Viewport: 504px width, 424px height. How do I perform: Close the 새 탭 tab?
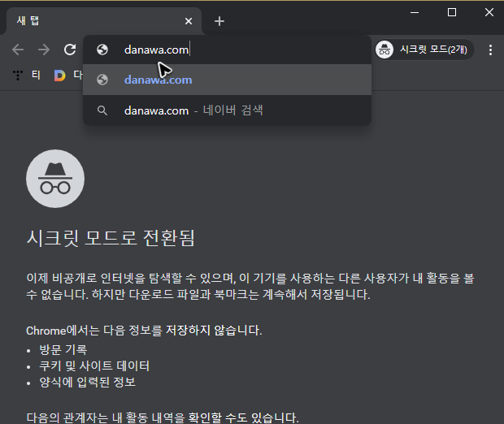click(x=189, y=21)
